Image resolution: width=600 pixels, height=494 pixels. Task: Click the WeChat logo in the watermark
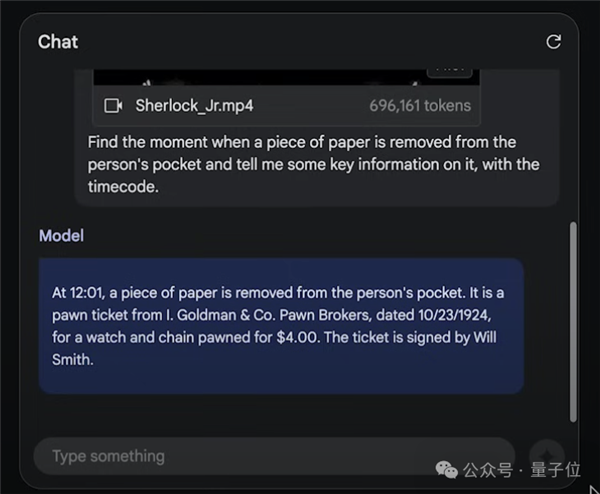[445, 469]
